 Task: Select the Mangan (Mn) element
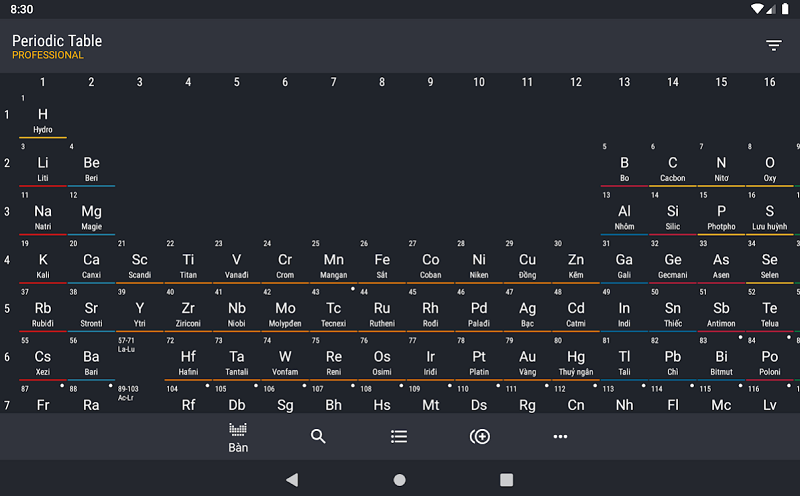333,261
